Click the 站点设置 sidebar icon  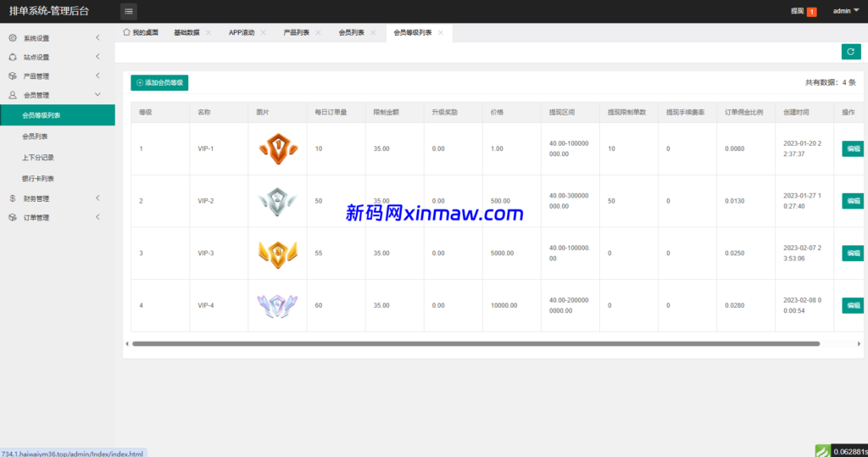pos(13,57)
